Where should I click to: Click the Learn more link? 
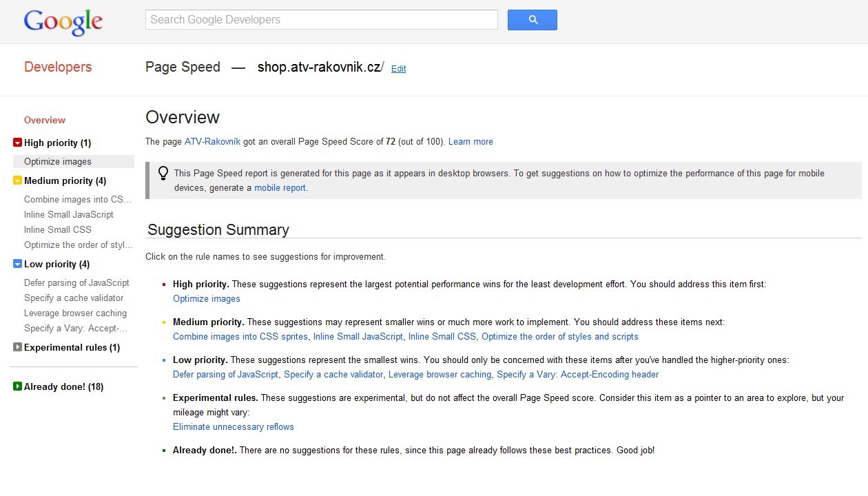pyautogui.click(x=471, y=141)
